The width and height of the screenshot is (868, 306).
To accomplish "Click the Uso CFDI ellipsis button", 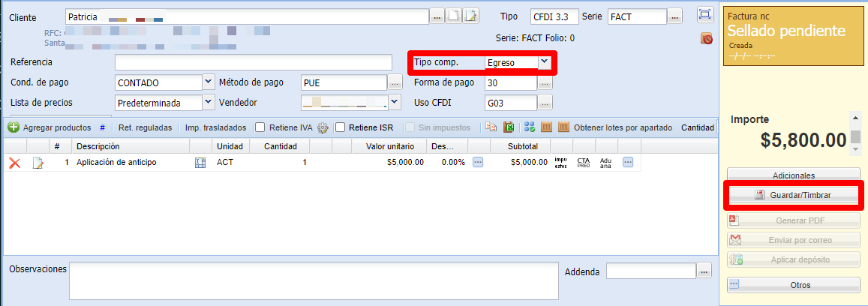I will (545, 103).
